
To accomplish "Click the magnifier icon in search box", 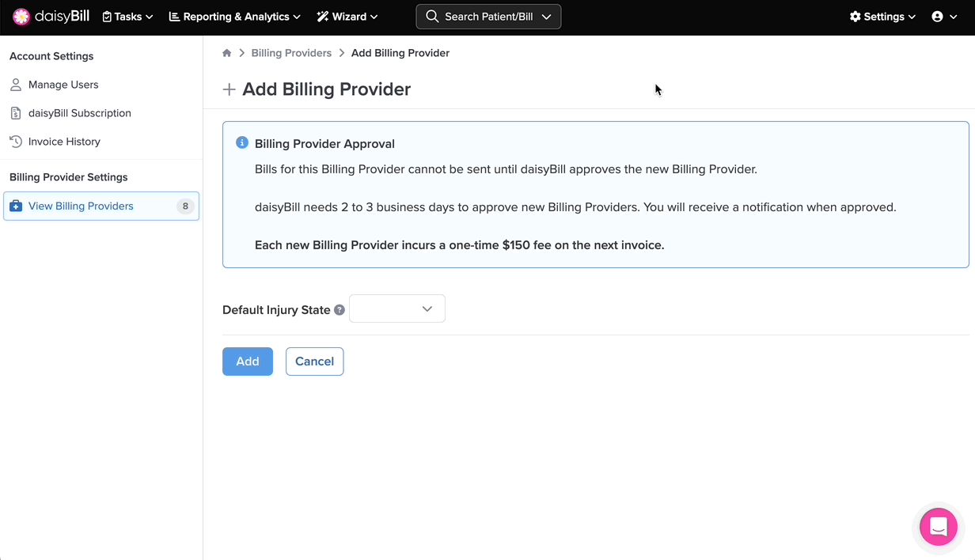I will pyautogui.click(x=432, y=17).
